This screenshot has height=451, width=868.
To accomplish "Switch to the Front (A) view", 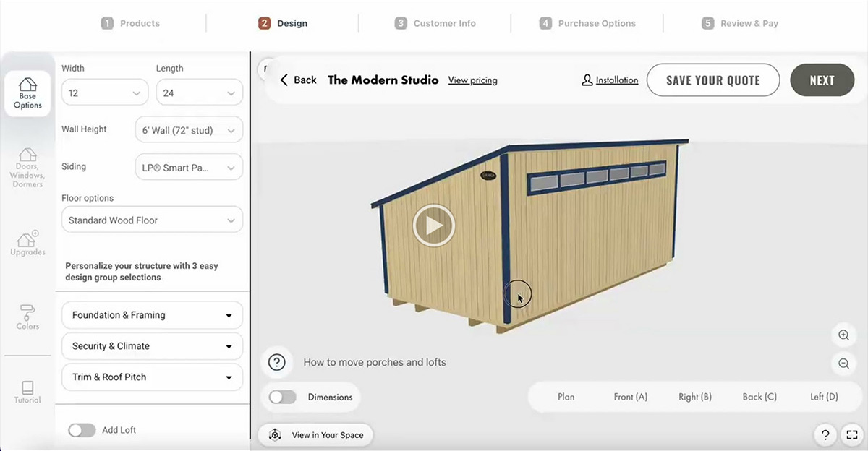I will point(630,397).
